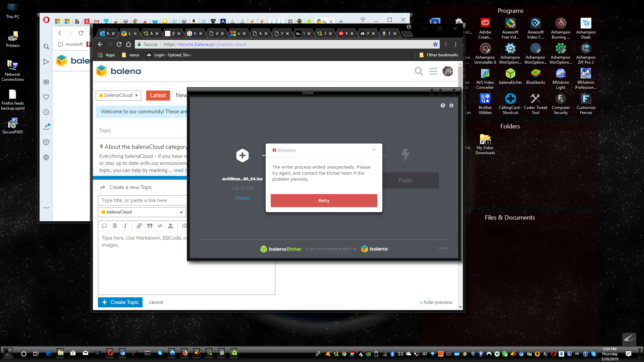Click the Change image link
This screenshot has width=644, height=362.
(x=242, y=198)
